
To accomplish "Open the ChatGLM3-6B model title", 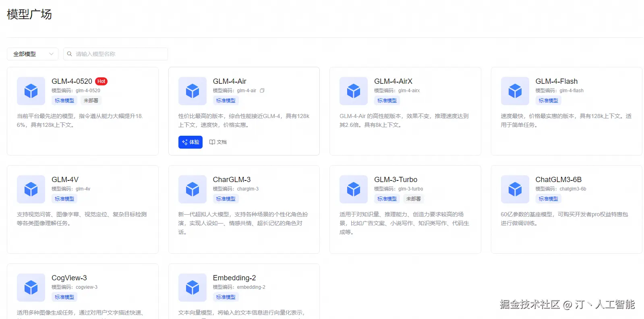I will [x=559, y=180].
